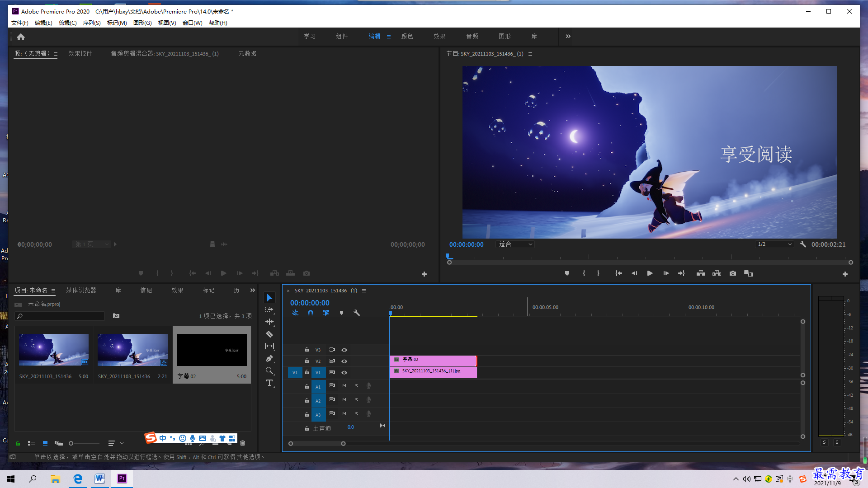Image resolution: width=868 pixels, height=488 pixels.
Task: Open 编辑 workspace menu
Action: (389, 37)
